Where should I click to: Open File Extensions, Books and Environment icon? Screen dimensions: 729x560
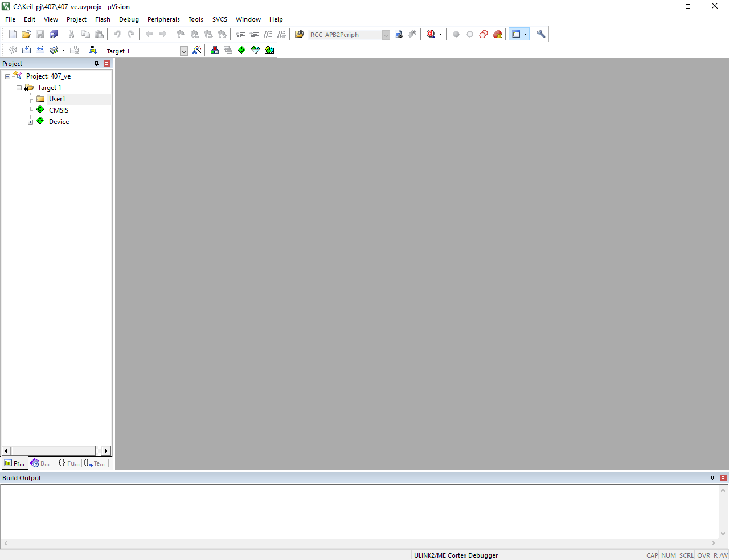pyautogui.click(x=215, y=50)
